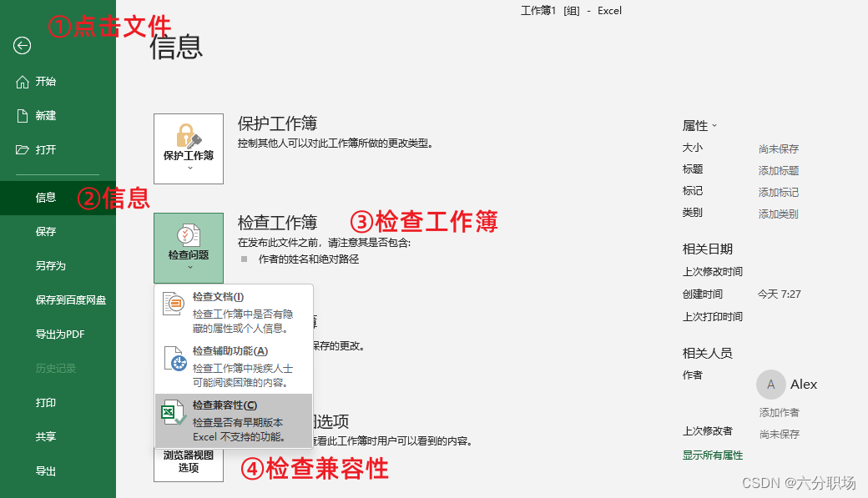Screen dimensions: 868x498
Task: Click the 添加作者 field
Action: (x=779, y=413)
